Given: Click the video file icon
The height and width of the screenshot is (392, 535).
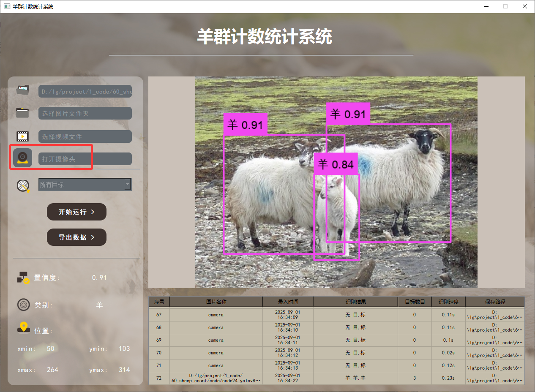Looking at the screenshot, I should click(x=23, y=136).
